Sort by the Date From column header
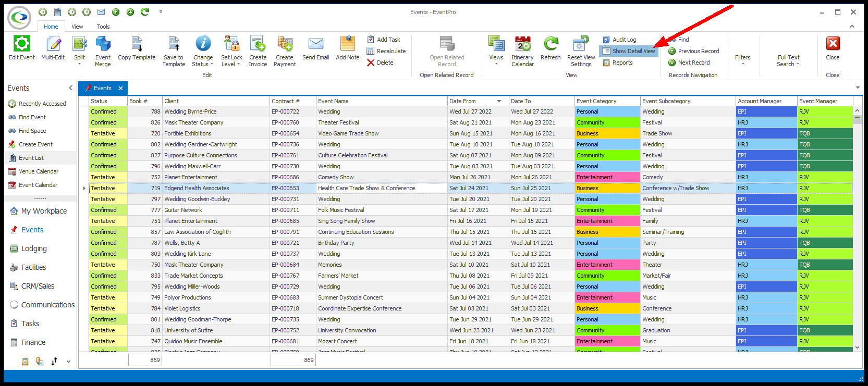The height and width of the screenshot is (386, 868). coord(478,101)
